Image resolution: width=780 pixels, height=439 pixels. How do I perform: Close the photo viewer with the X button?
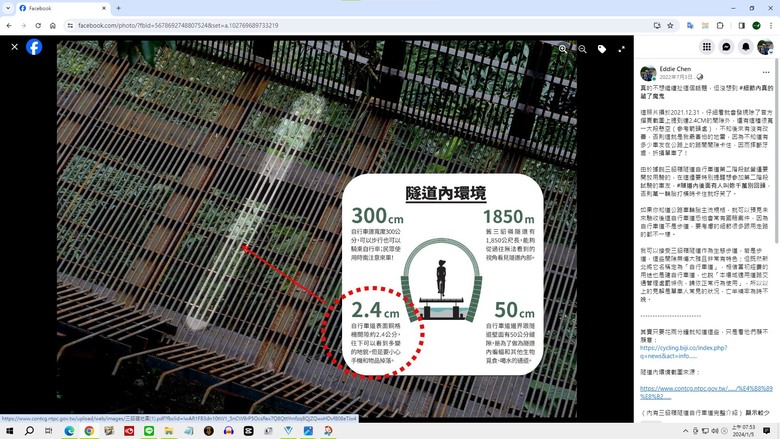[x=14, y=47]
